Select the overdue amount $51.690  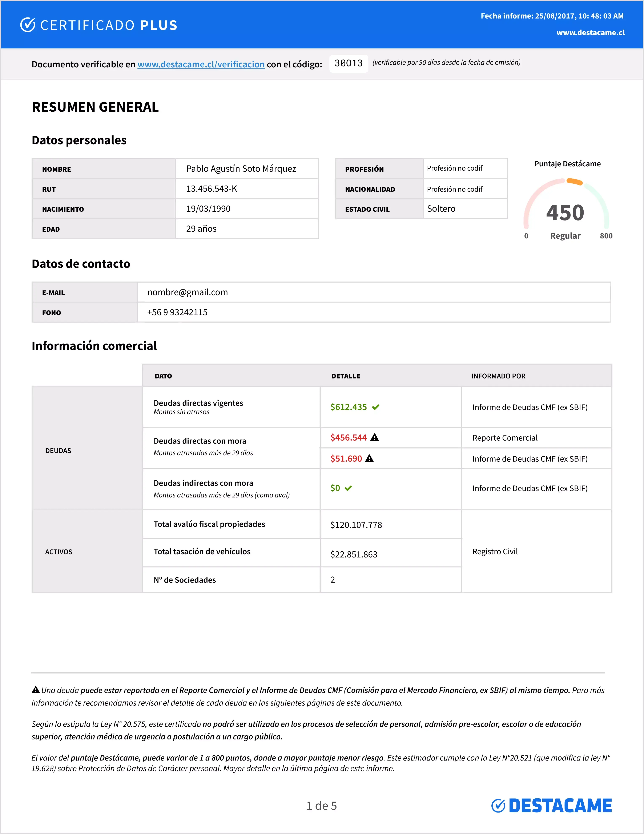[x=346, y=459]
